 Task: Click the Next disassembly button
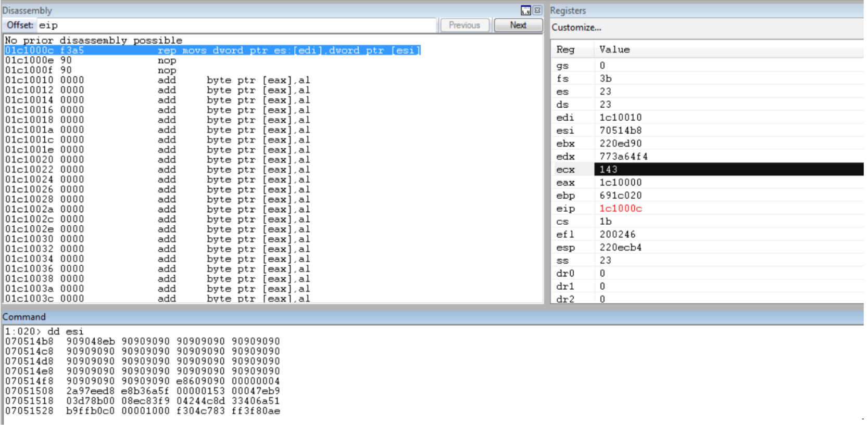pos(518,25)
